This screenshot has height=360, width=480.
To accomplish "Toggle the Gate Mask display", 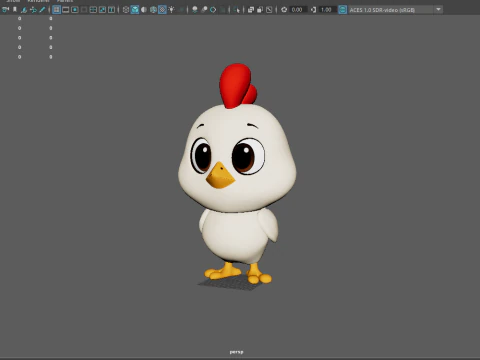I will pos(84,10).
